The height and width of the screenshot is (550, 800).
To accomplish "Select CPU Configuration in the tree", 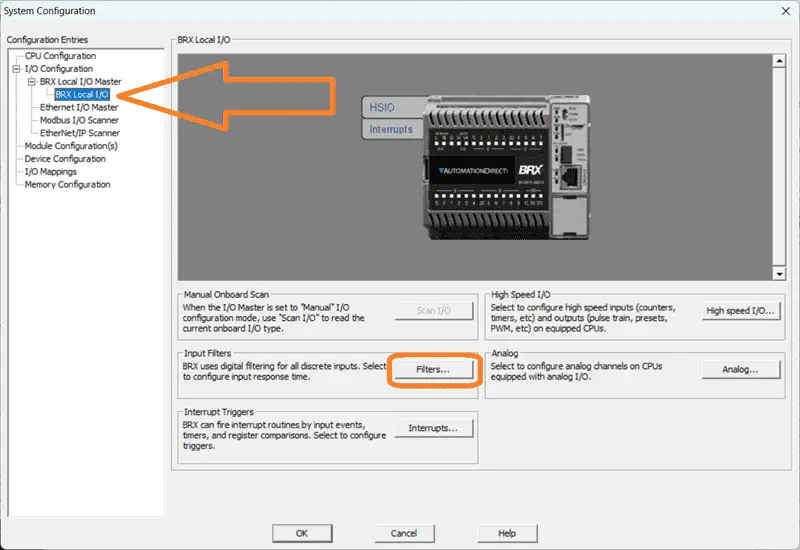I will 60,56.
